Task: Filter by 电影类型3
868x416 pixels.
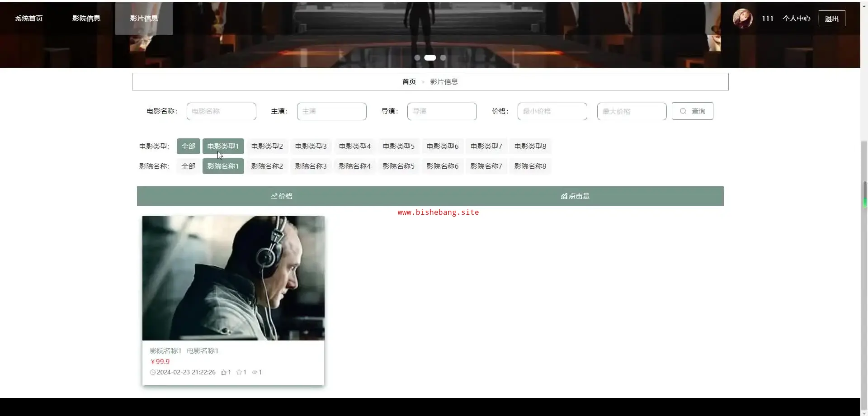Action: (x=311, y=147)
